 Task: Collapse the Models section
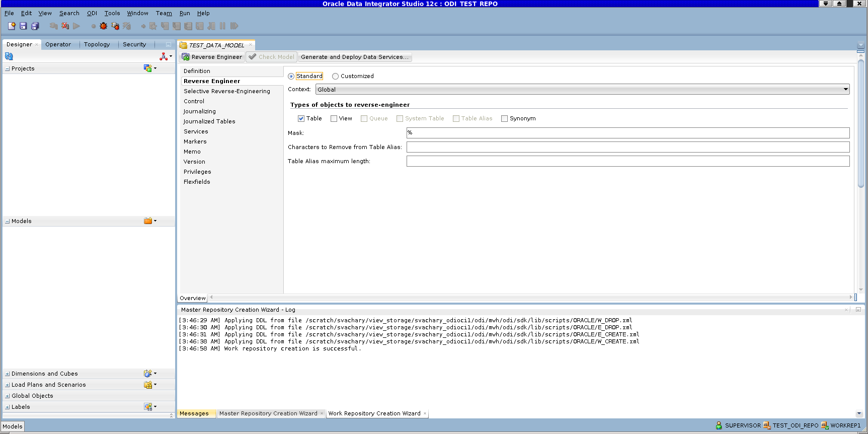point(8,221)
